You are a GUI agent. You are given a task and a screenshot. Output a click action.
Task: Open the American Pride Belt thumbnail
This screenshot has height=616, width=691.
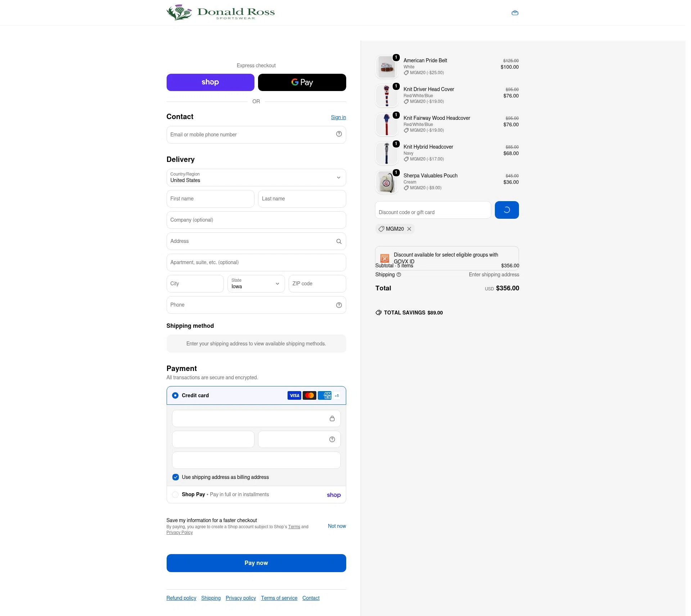click(387, 67)
